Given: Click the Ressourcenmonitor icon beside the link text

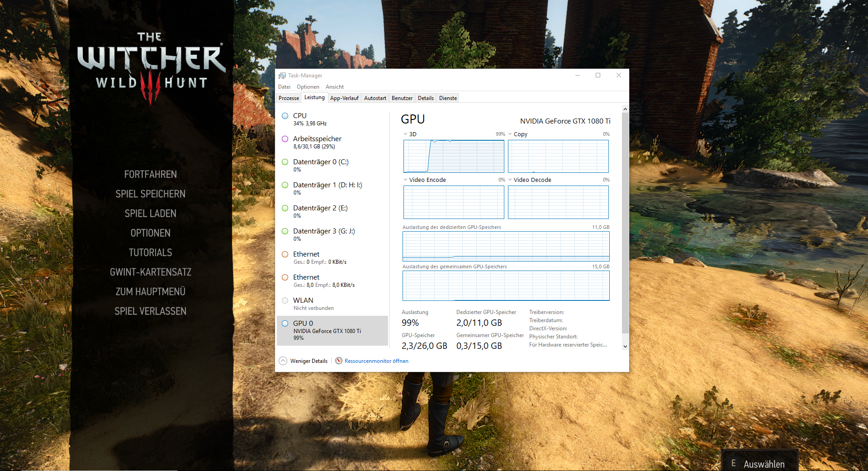Looking at the screenshot, I should click(339, 361).
